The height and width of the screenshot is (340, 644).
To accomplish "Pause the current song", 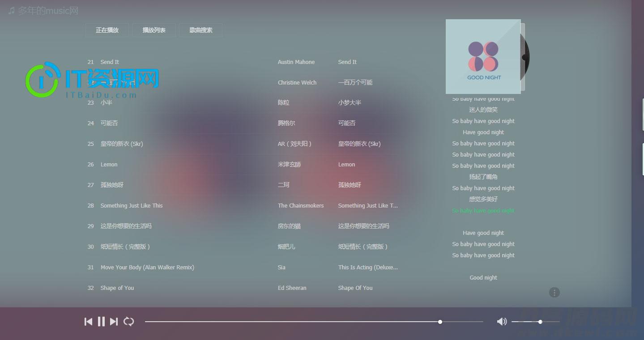I will coord(101,321).
